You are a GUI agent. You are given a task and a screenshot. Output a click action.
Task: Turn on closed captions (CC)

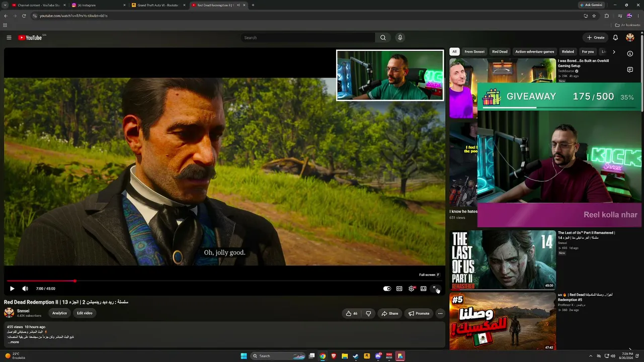399,289
